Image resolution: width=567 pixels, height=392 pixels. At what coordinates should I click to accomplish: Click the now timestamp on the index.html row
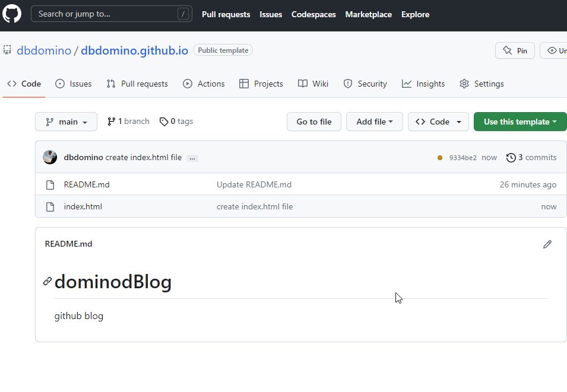click(x=549, y=206)
